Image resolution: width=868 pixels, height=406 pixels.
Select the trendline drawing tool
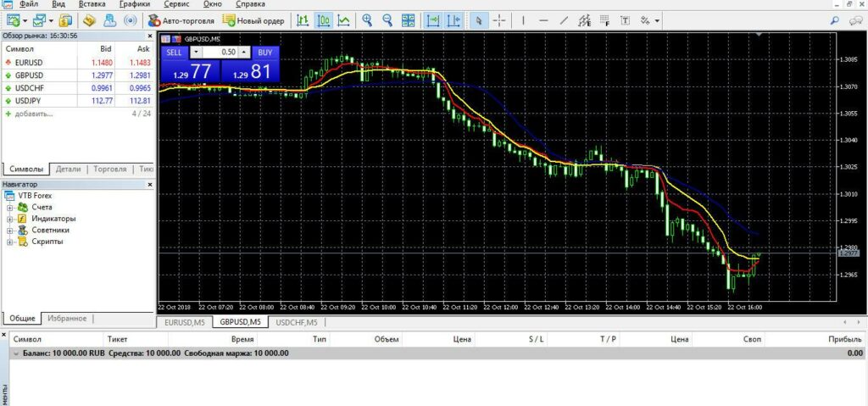[564, 19]
